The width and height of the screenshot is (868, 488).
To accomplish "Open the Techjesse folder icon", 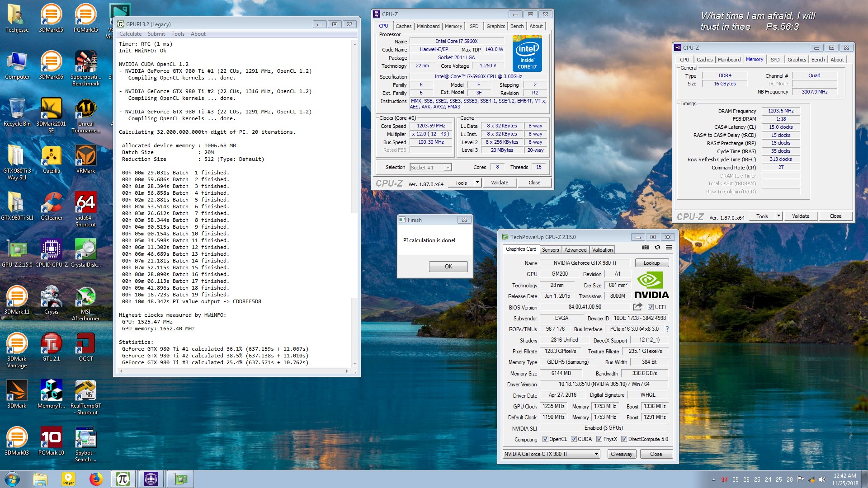I will click(17, 18).
